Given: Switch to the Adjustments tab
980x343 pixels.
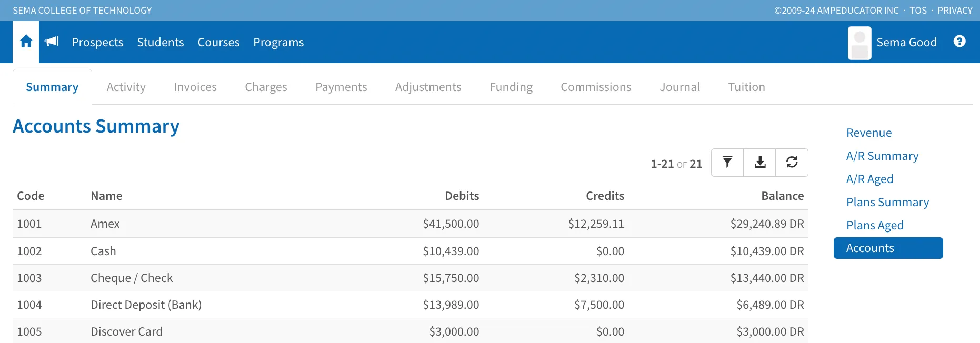Looking at the screenshot, I should [428, 87].
